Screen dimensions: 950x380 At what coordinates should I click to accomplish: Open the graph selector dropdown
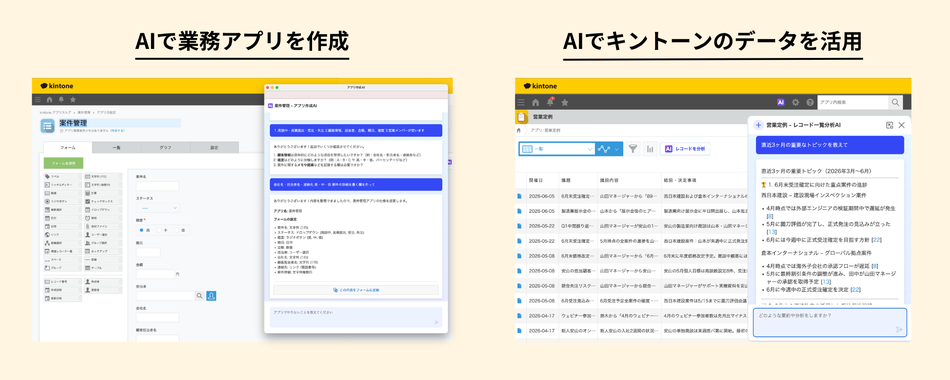608,148
